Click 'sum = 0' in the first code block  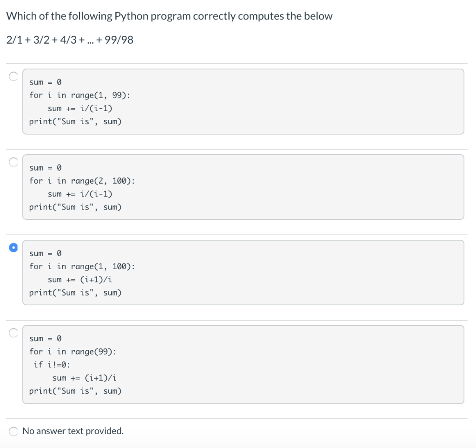[45, 82]
